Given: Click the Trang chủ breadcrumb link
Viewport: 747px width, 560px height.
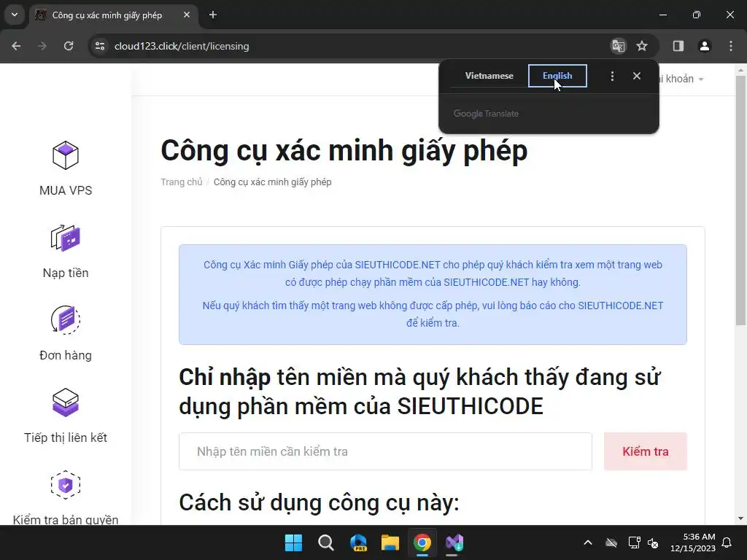Looking at the screenshot, I should (182, 182).
